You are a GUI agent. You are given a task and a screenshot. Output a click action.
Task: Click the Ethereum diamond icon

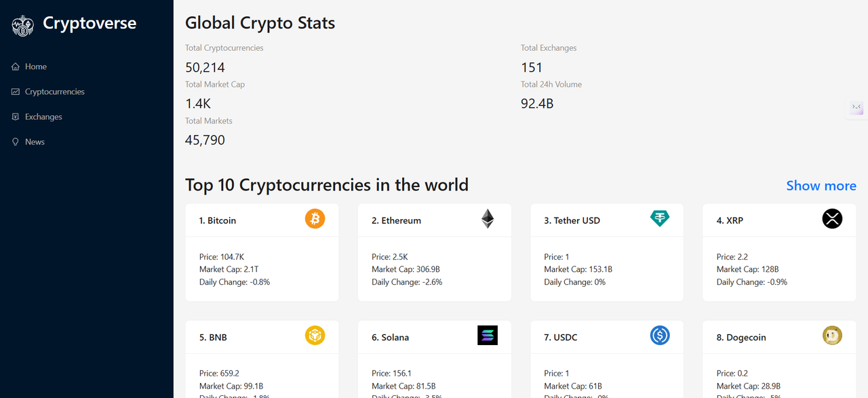(488, 219)
